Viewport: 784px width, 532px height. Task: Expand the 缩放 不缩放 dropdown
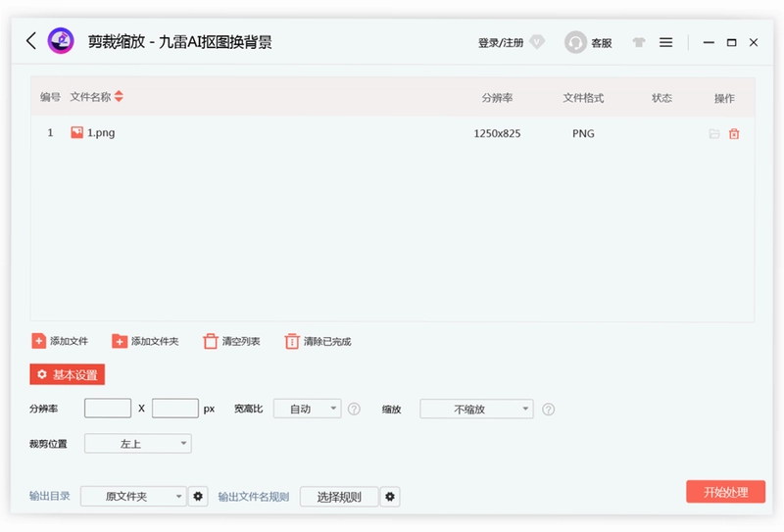(x=476, y=409)
